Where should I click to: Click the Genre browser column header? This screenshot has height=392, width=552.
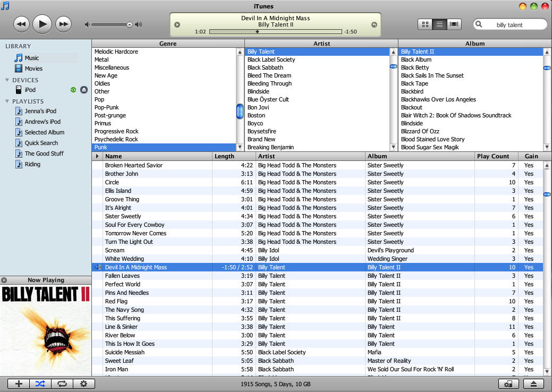click(168, 44)
